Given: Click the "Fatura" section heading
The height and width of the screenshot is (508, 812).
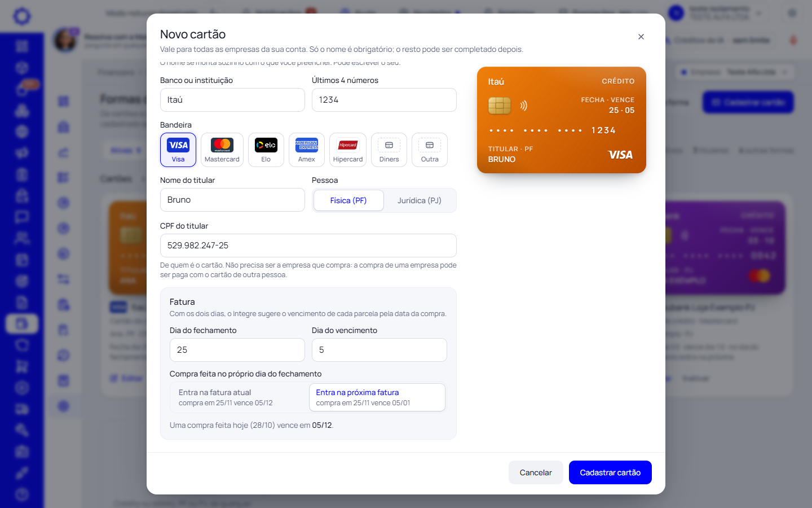Looking at the screenshot, I should tap(182, 302).
